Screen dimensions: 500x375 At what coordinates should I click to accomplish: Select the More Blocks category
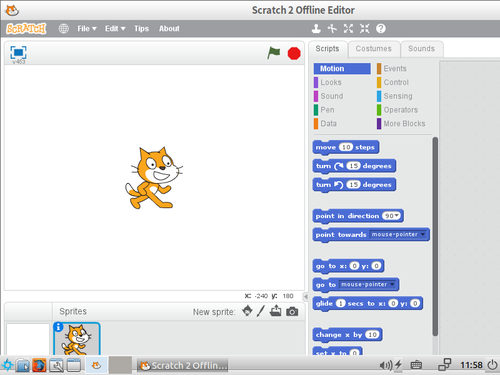tap(401, 124)
